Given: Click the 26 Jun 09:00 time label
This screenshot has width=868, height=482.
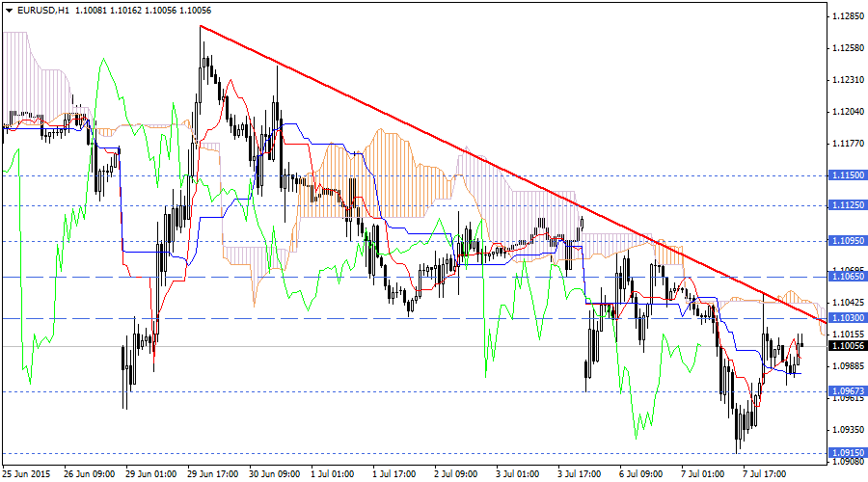Looking at the screenshot, I should (89, 474).
